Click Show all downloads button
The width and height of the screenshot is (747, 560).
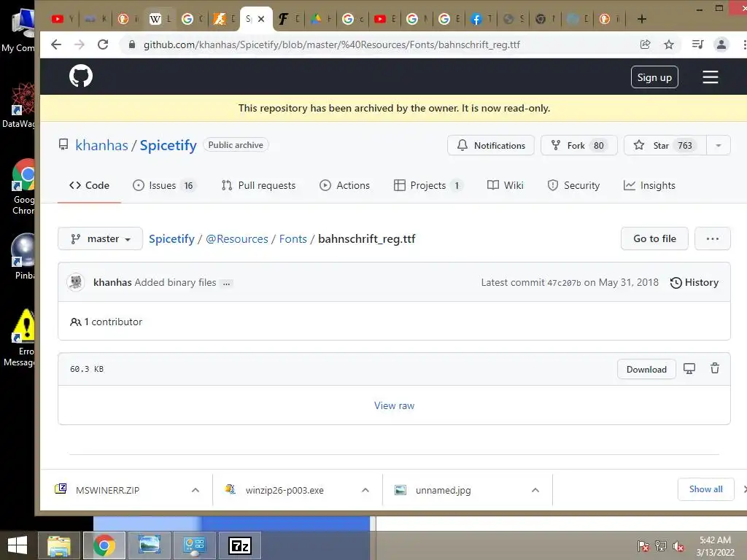(x=705, y=489)
